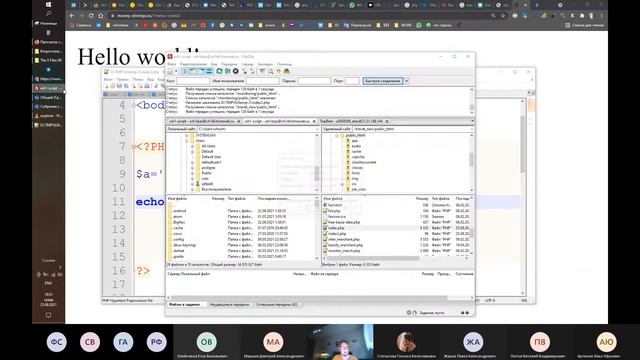Open the Windows Start menu
This screenshot has width=640, height=360.
(48, 4)
